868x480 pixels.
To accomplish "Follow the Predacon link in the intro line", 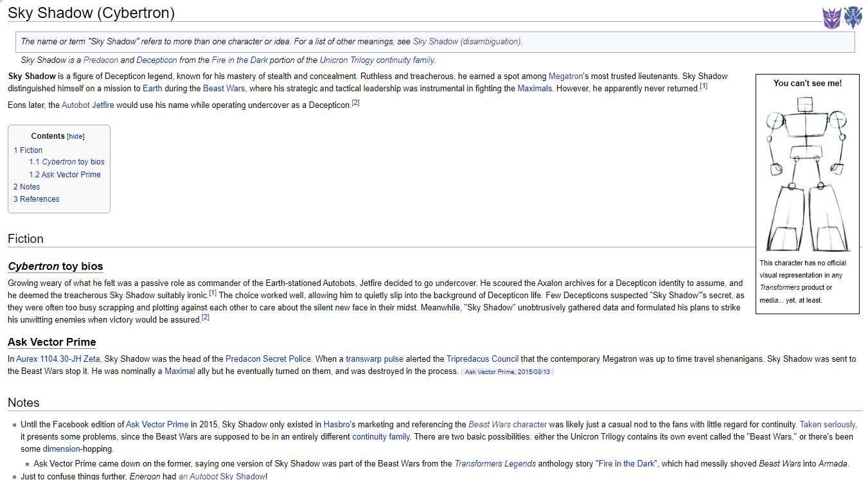I will [100, 60].
